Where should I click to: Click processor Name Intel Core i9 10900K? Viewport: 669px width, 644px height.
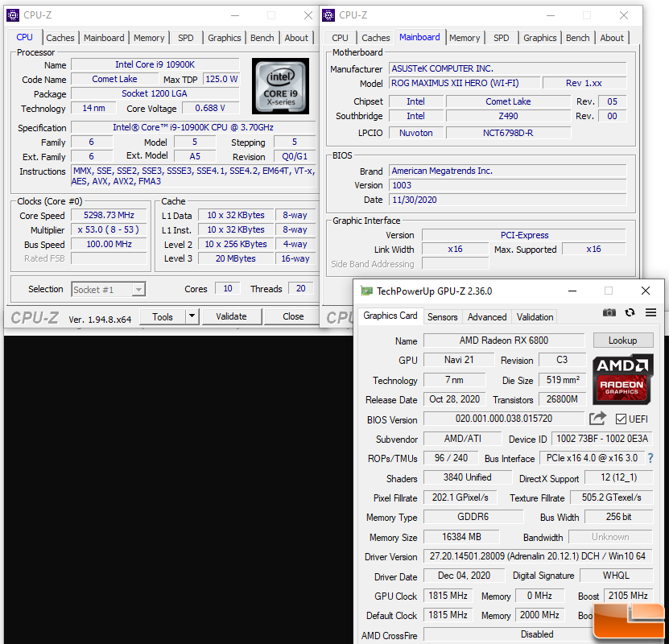tap(155, 64)
